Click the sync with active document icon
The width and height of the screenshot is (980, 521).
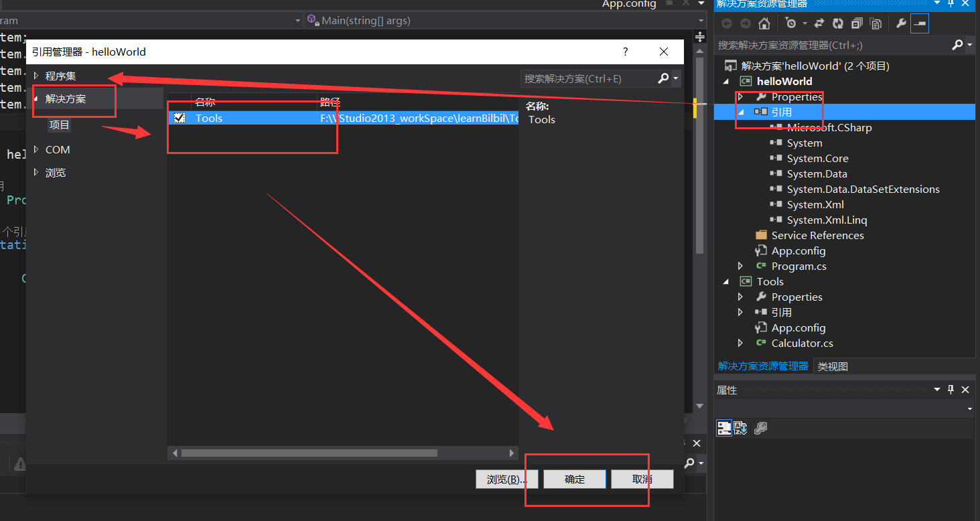[819, 23]
